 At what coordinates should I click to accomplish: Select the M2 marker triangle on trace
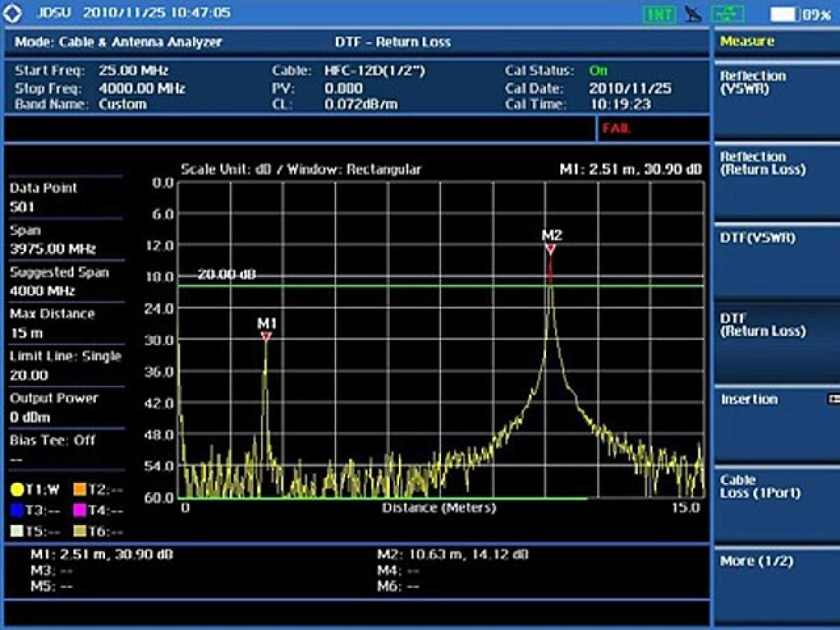pyautogui.click(x=551, y=249)
